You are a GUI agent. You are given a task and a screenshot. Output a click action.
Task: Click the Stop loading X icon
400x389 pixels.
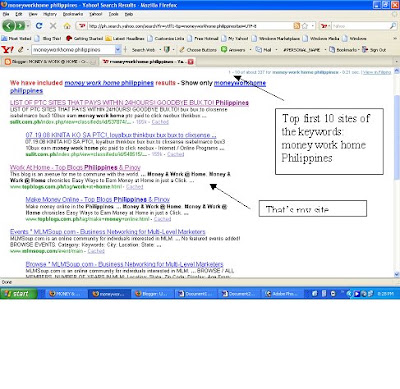coord(53,26)
